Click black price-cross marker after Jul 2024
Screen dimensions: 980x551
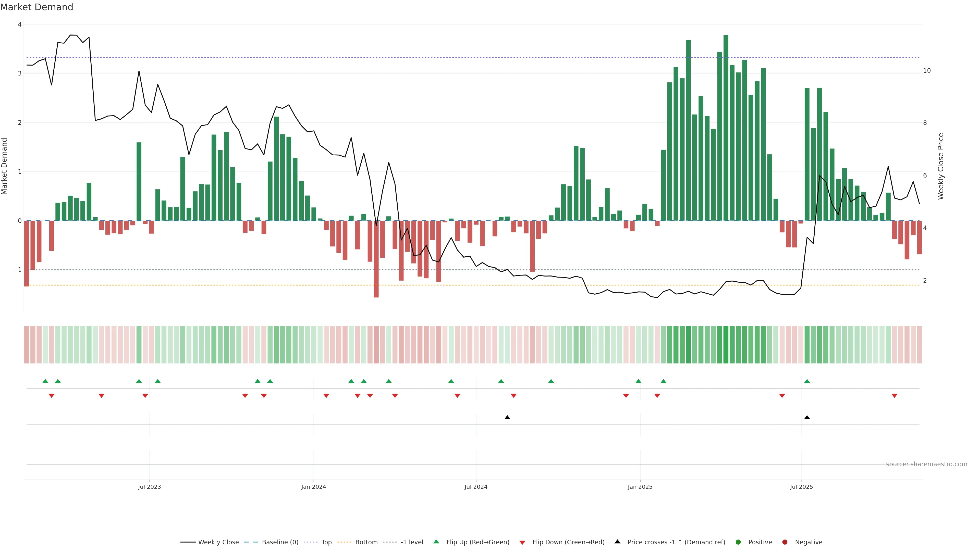pyautogui.click(x=507, y=418)
